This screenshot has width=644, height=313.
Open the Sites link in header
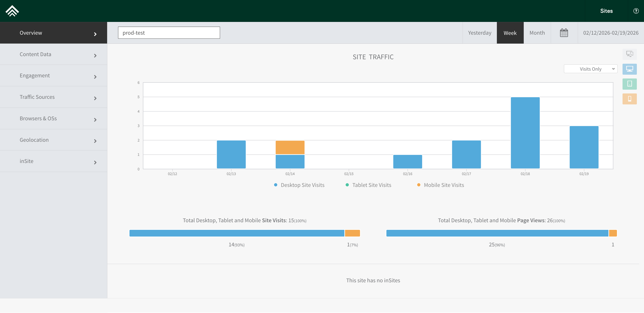(x=606, y=11)
